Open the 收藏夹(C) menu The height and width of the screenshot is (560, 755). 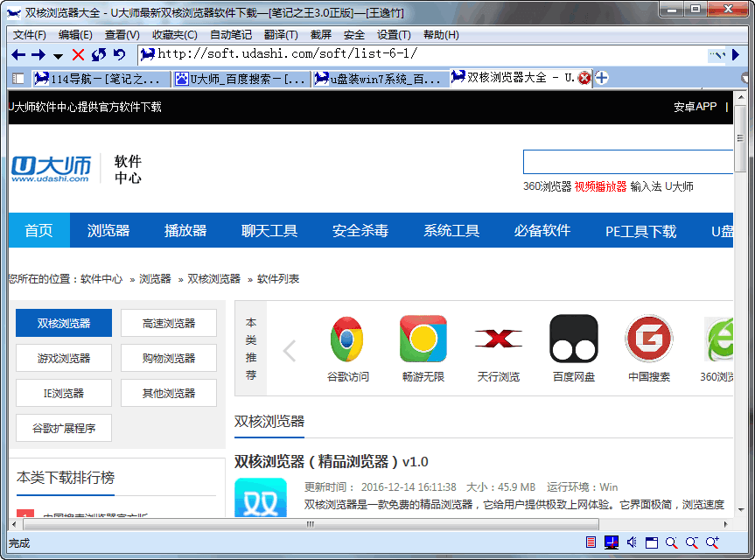pyautogui.click(x=175, y=35)
